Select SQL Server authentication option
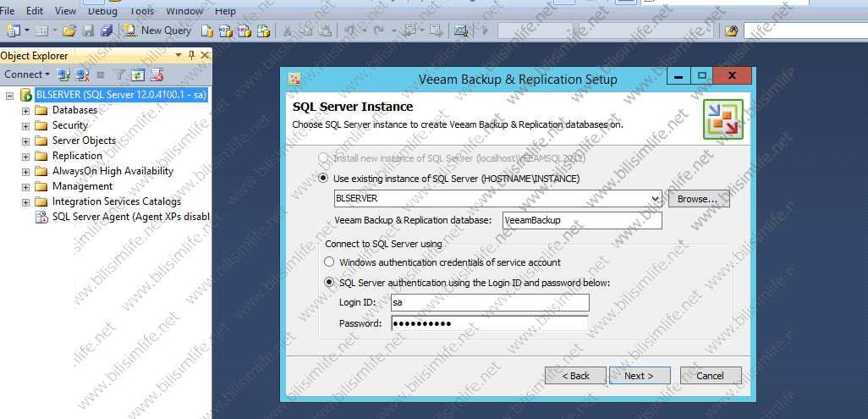 (x=329, y=282)
